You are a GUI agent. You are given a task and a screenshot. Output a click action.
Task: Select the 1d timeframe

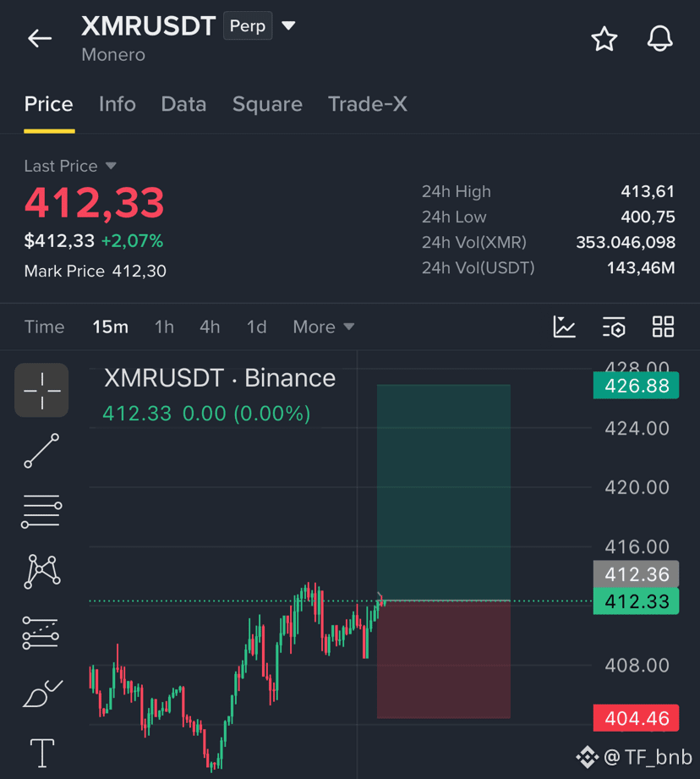(257, 326)
